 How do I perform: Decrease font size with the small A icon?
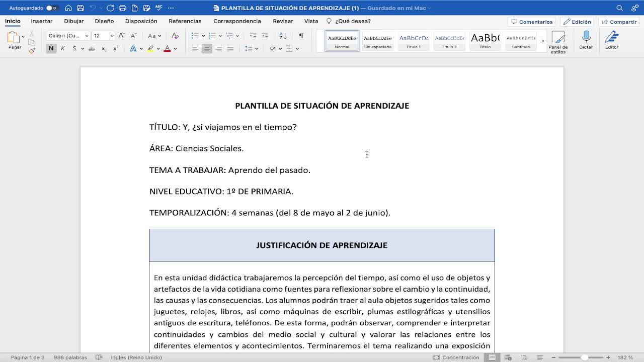[x=133, y=36]
